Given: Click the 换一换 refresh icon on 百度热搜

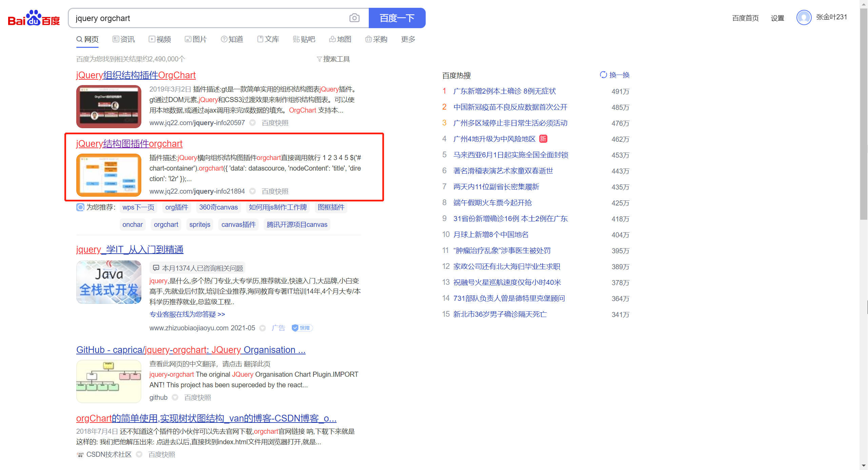Looking at the screenshot, I should (x=603, y=75).
